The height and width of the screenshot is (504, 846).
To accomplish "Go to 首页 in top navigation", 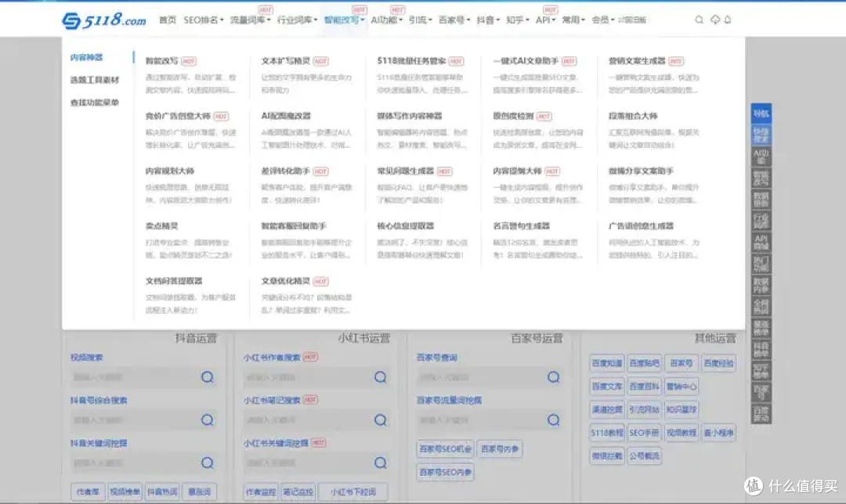I will tap(168, 20).
